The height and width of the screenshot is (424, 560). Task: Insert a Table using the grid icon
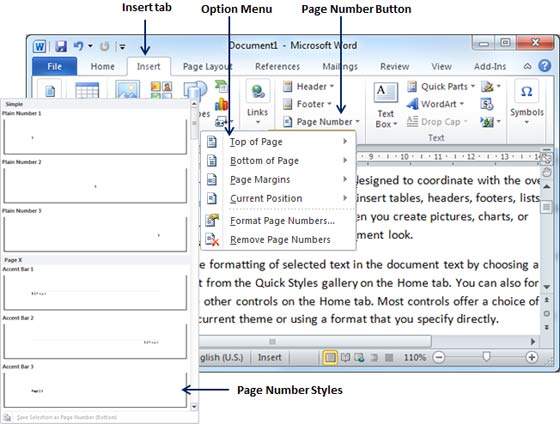87,90
